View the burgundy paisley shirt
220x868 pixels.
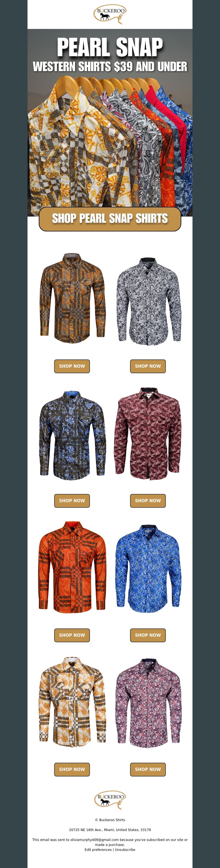click(148, 434)
